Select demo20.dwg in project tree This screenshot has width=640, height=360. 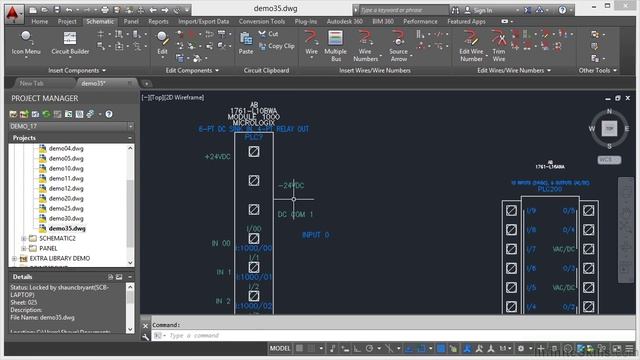click(66, 198)
